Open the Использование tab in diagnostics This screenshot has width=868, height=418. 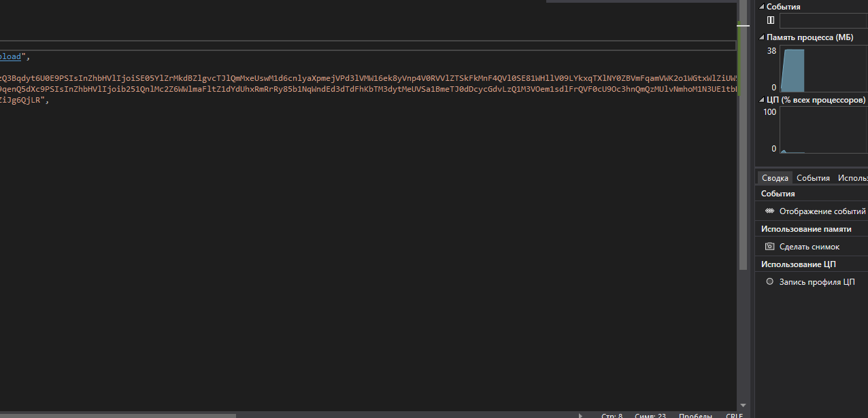(853, 178)
